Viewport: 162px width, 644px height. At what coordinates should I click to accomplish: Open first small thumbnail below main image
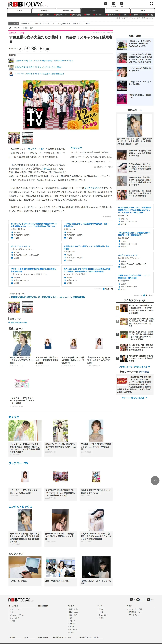(14, 138)
